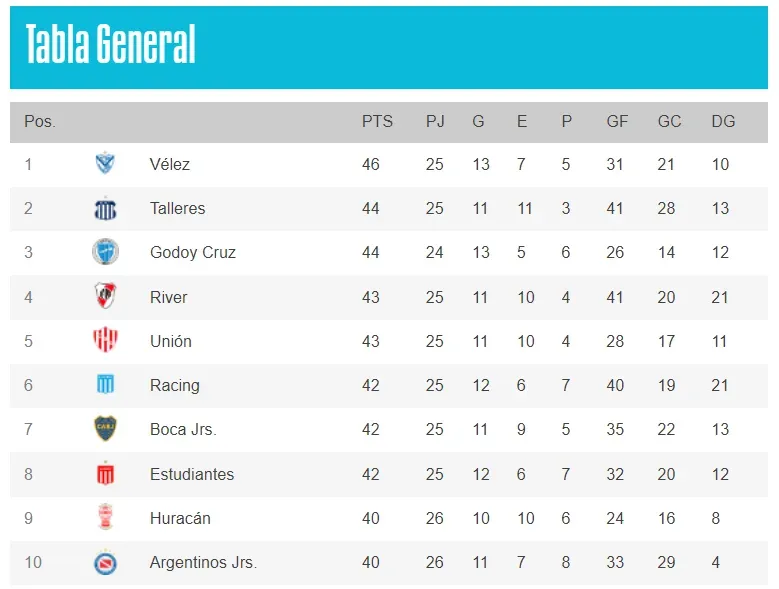This screenshot has height=589, width=779.
Task: Click the Boca Jrs. crest icon
Action: click(x=105, y=429)
